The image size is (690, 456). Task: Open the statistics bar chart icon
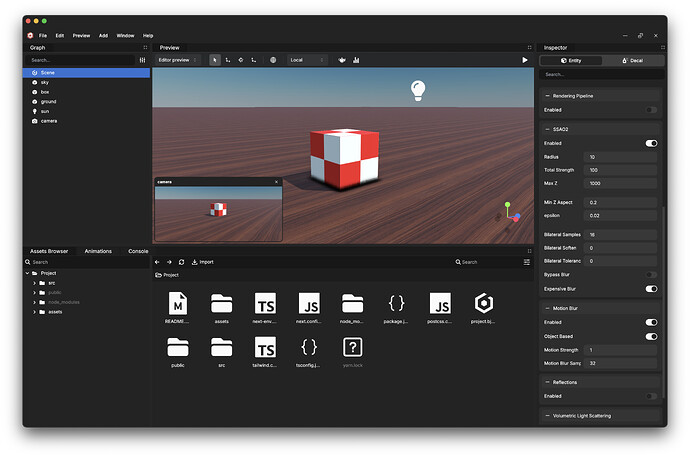point(357,60)
